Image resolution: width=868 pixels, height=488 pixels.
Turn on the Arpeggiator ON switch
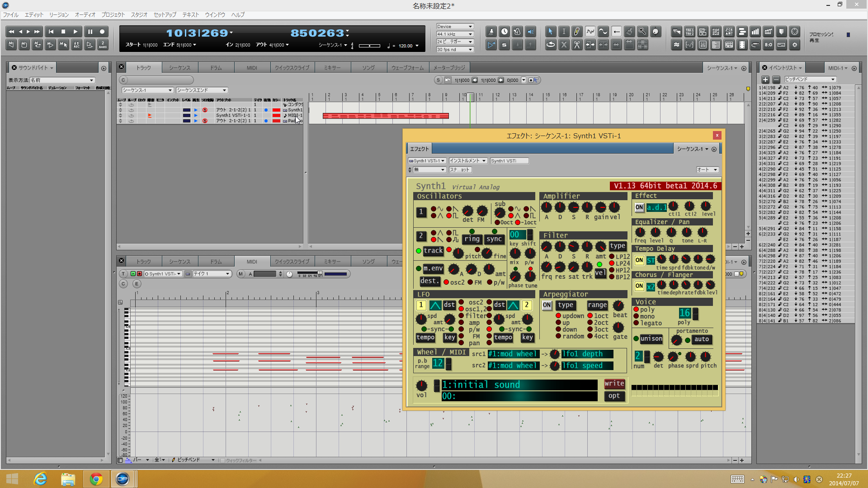547,305
